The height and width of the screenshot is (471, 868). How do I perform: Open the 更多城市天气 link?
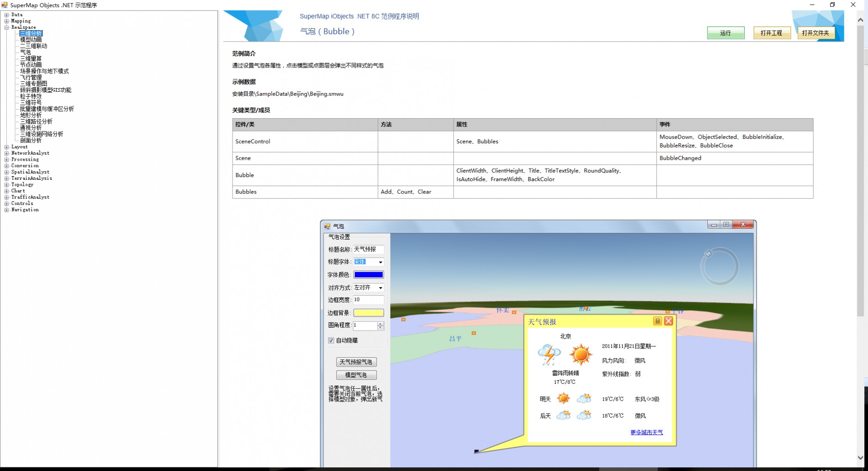(646, 433)
